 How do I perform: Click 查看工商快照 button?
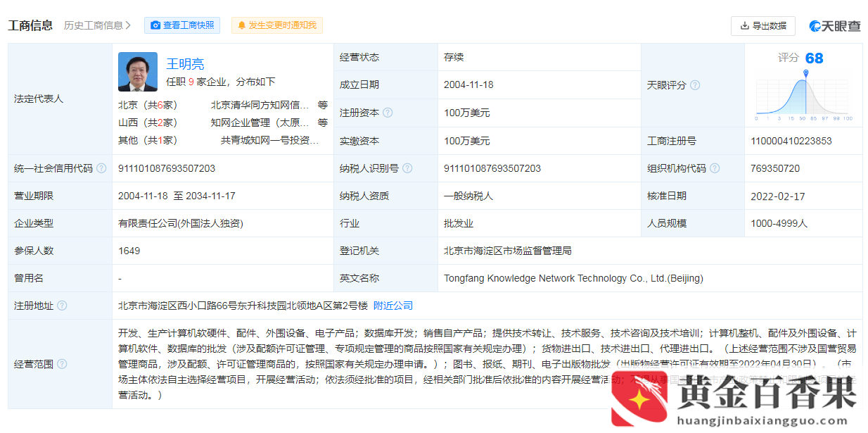click(182, 25)
